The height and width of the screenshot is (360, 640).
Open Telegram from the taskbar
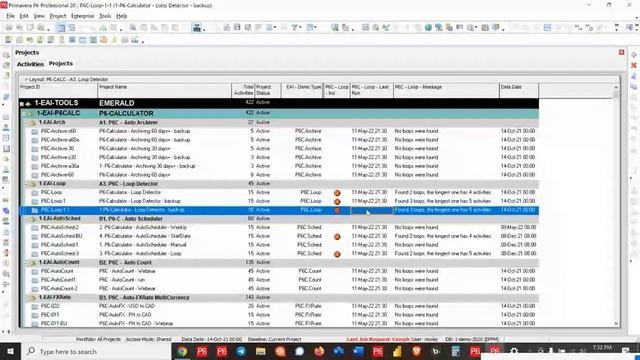pos(241,351)
